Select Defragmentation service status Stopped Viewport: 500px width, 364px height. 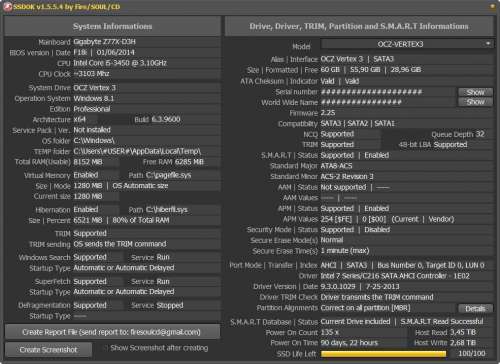170,305
